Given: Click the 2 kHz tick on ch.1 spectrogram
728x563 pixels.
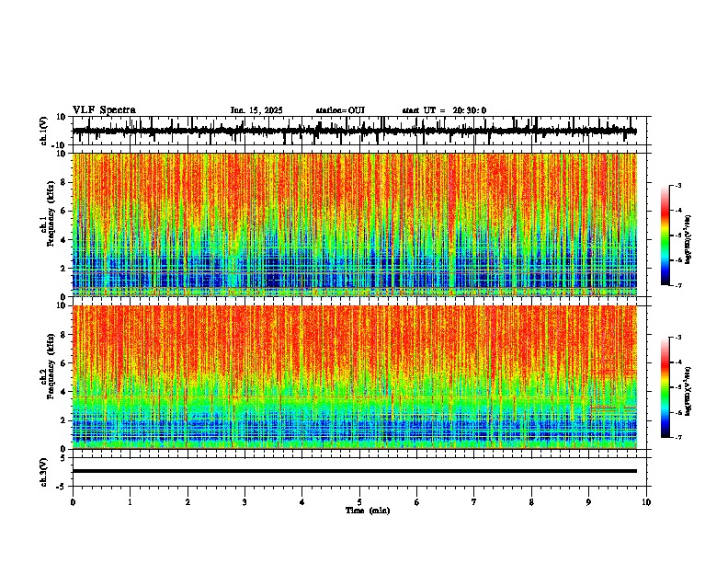Looking at the screenshot, I should click(64, 268).
